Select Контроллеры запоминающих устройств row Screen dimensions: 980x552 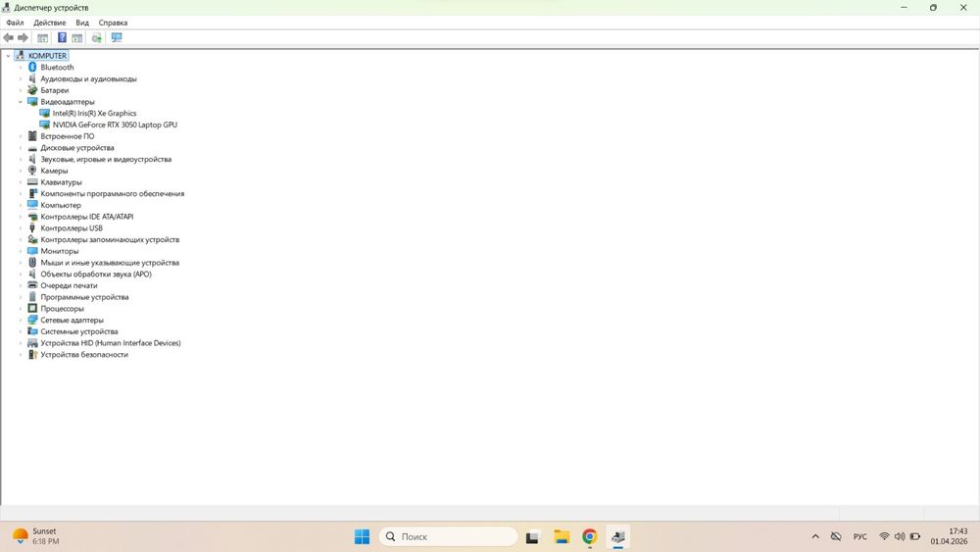[x=110, y=239]
